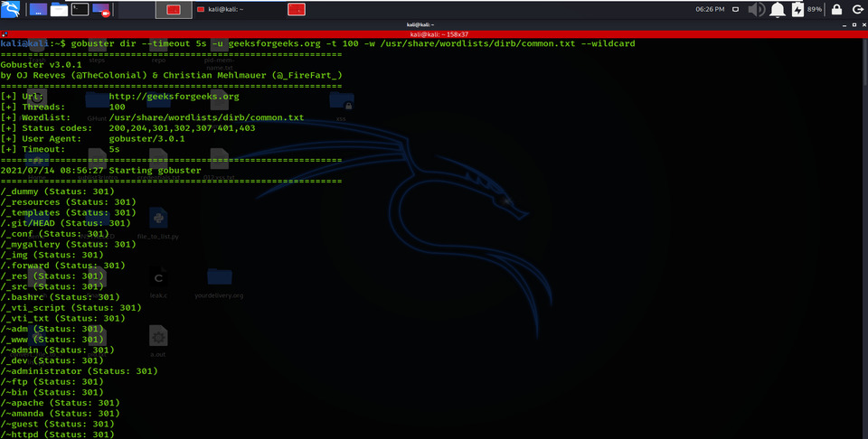
Task: Click the '/_vti_txt (Status: 301)' result
Action: 62,319
